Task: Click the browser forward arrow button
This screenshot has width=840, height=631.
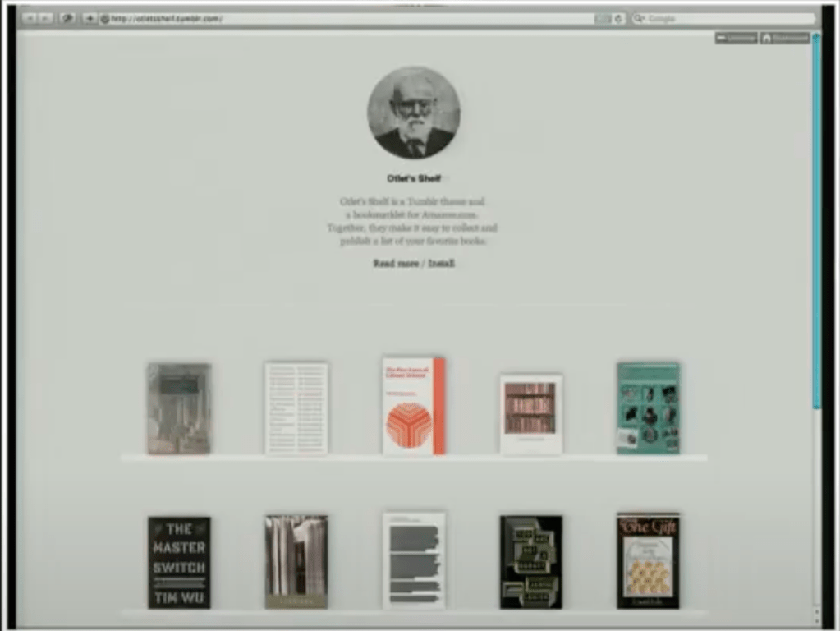Action: point(45,18)
